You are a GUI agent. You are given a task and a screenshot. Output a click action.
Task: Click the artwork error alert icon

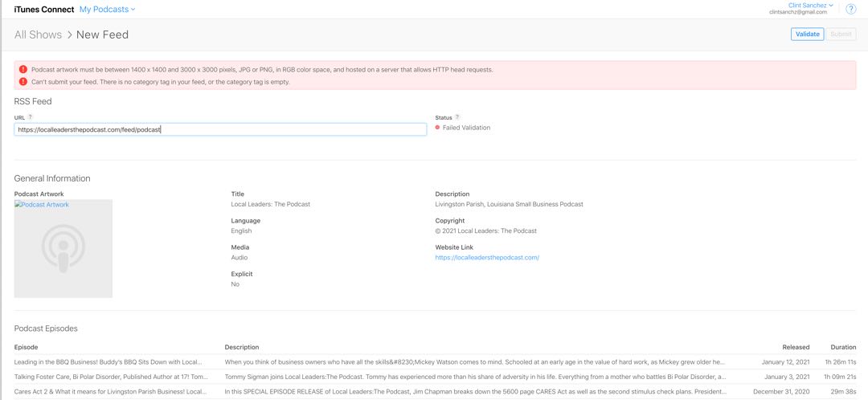pos(23,70)
